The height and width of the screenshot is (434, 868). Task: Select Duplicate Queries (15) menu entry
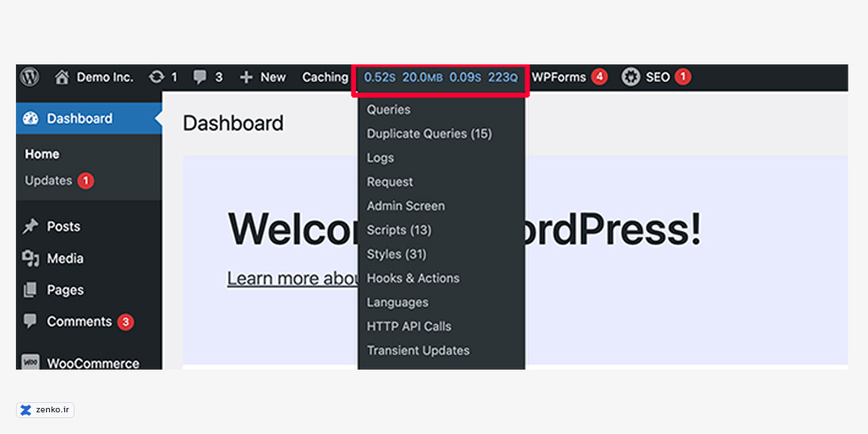click(429, 134)
